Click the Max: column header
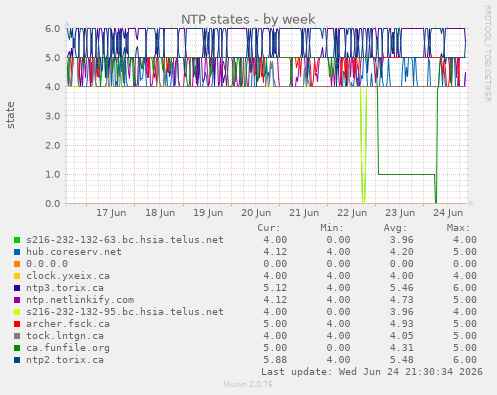497x395 pixels. click(x=458, y=228)
